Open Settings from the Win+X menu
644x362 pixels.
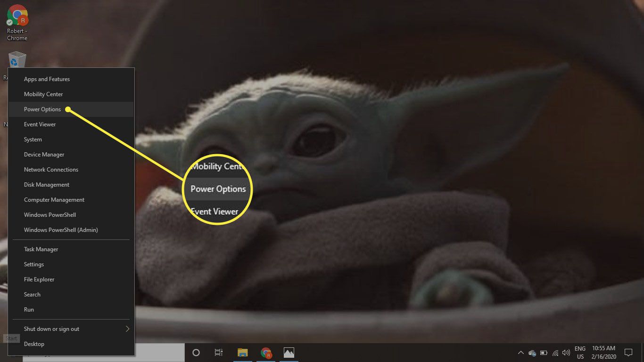tap(71, 264)
